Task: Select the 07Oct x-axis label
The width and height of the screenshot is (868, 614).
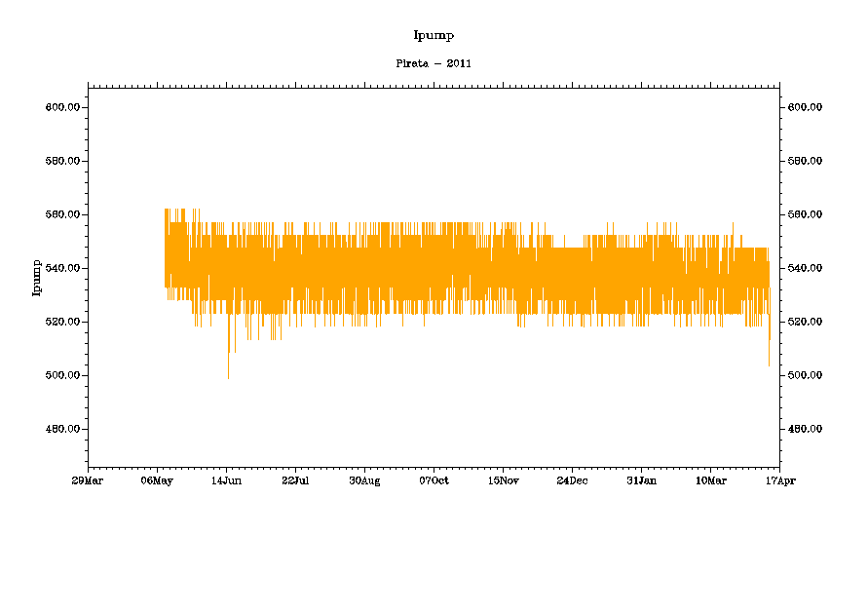Action: (x=434, y=480)
